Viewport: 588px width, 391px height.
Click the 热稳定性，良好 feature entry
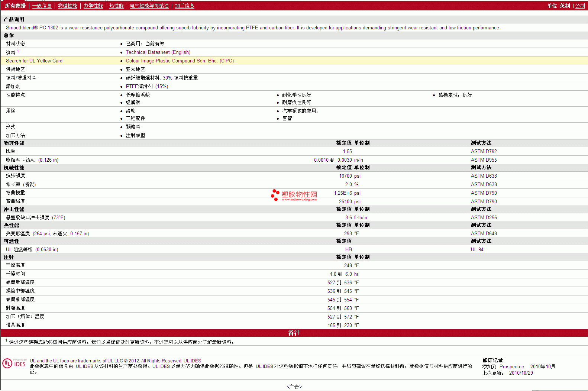click(455, 95)
